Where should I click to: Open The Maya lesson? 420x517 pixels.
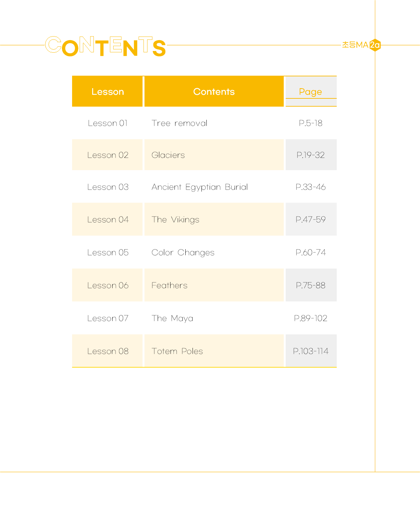coord(172,318)
